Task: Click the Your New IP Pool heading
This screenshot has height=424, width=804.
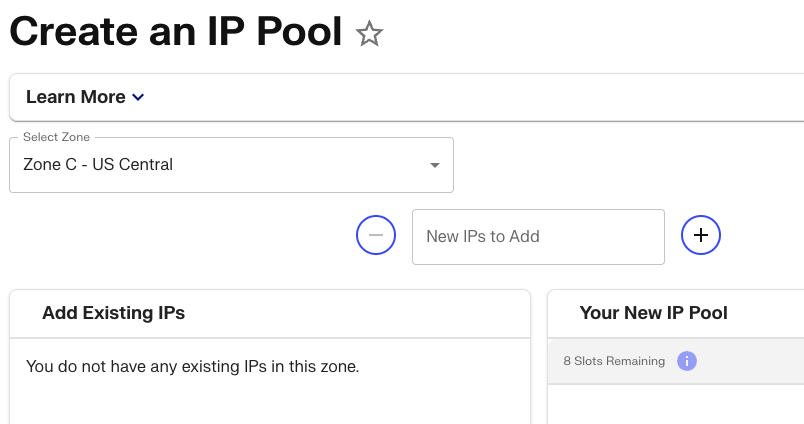Action: click(x=653, y=313)
